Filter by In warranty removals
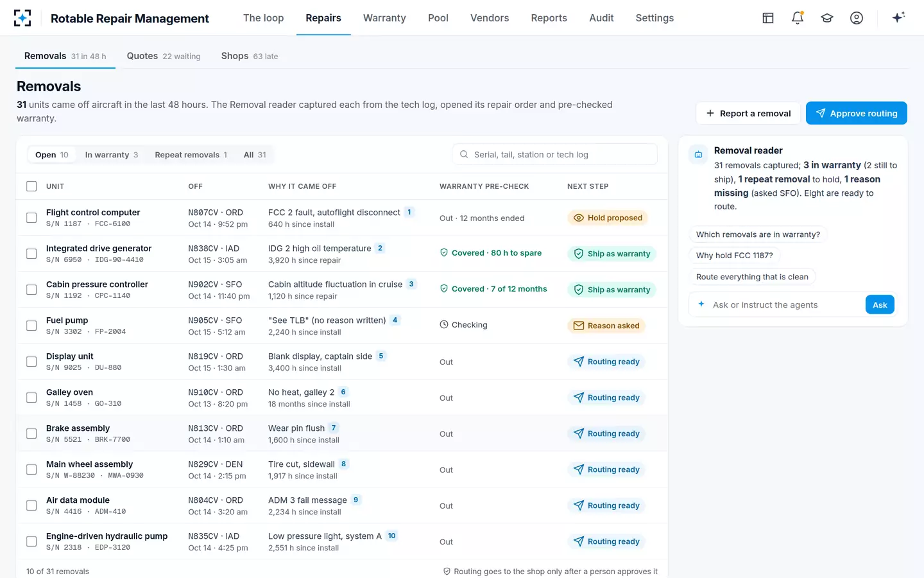 tap(112, 155)
